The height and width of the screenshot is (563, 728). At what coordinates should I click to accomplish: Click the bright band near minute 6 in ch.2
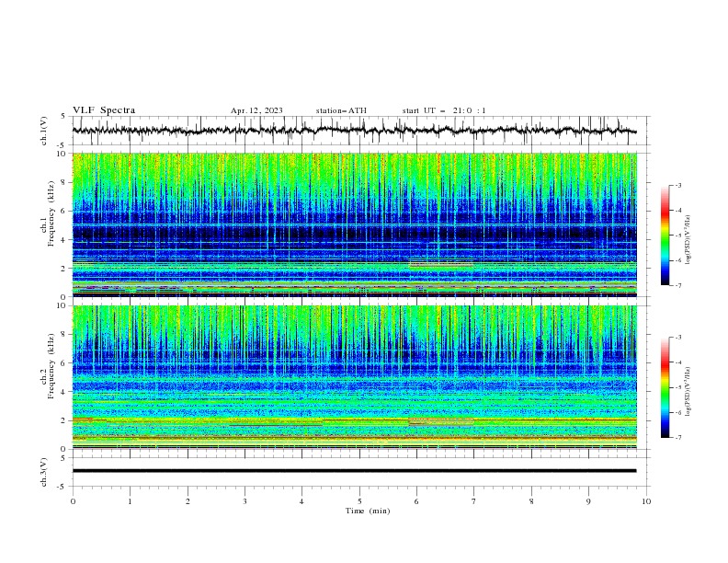(x=441, y=421)
